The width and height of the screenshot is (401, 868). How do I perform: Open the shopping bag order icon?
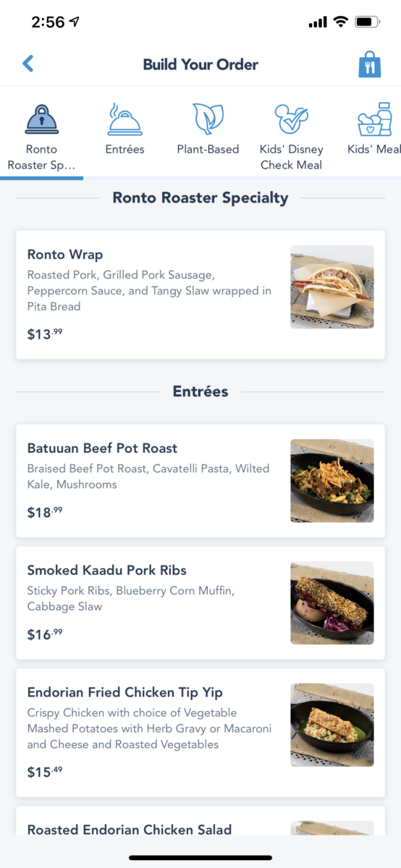point(369,64)
